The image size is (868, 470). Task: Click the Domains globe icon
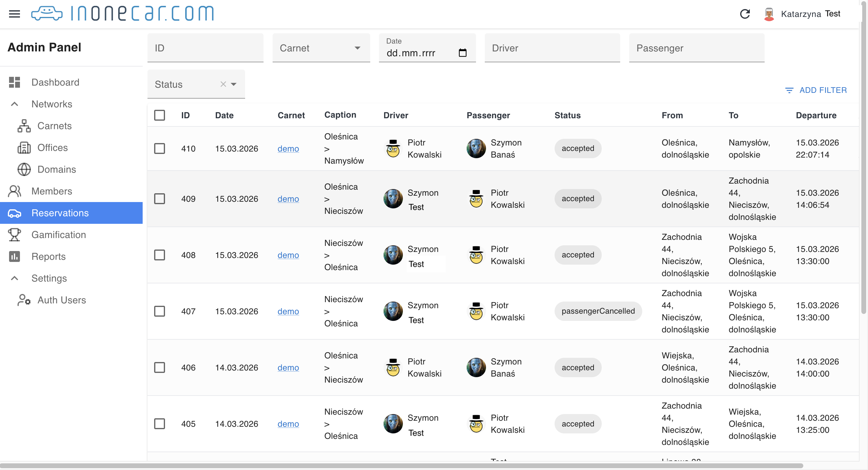click(x=24, y=169)
